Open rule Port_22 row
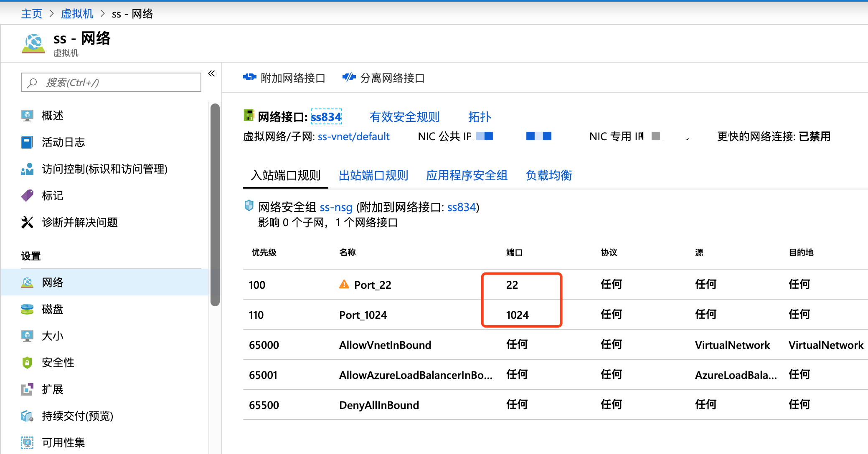868x454 pixels. 556,284
